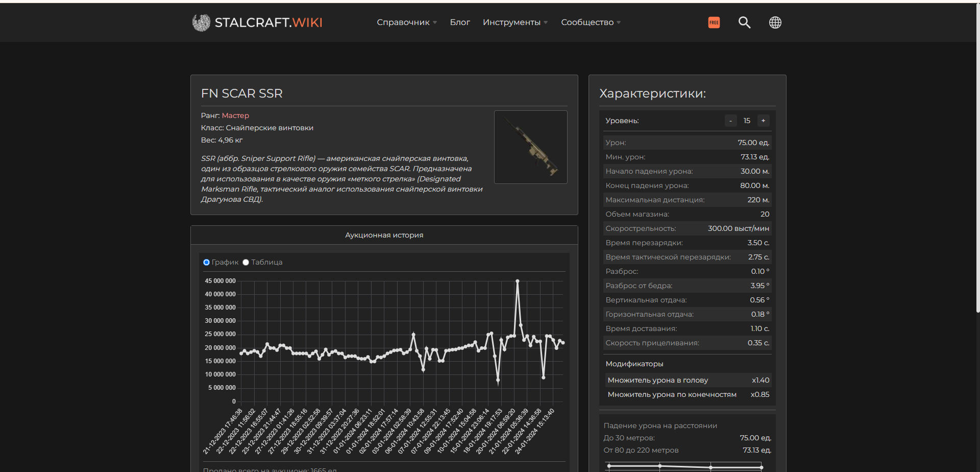Click the Урон 75.00 ед. row
This screenshot has width=980, height=472.
687,143
